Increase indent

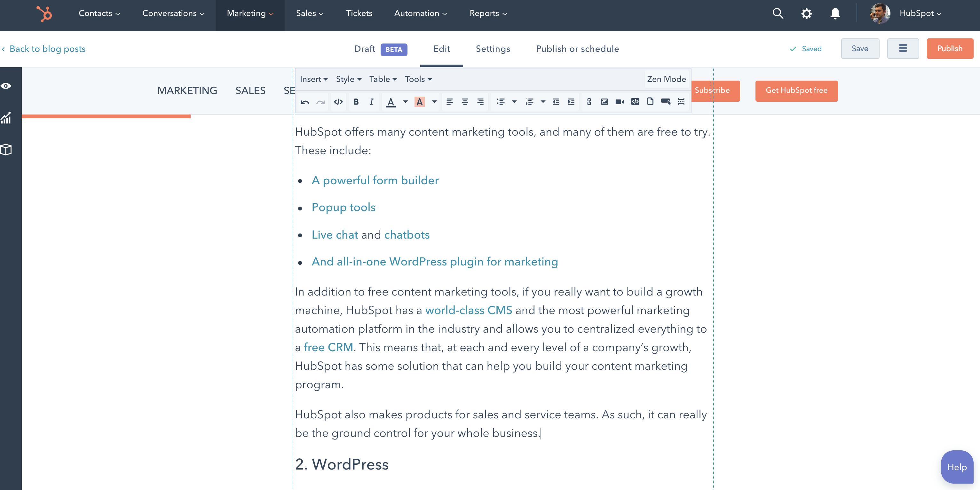pos(571,102)
